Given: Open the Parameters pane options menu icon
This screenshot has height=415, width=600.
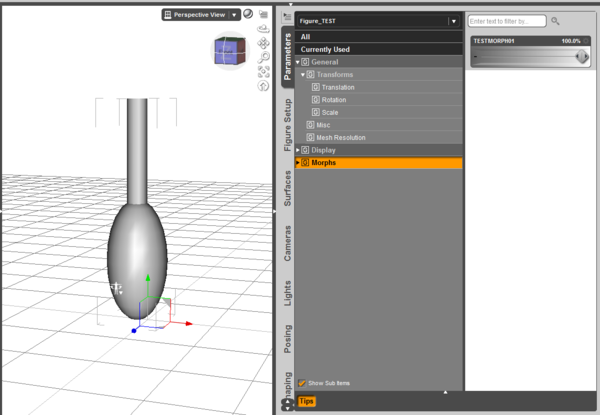Looking at the screenshot, I should [287, 16].
